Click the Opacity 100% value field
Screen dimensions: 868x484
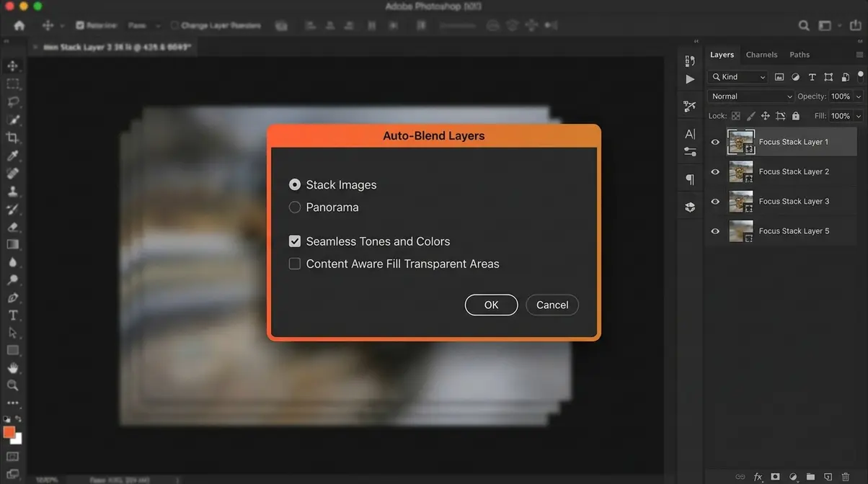[840, 97]
